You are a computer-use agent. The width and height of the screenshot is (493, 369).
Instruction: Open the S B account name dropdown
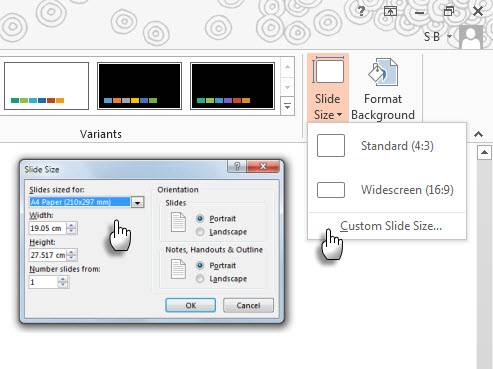[438, 36]
